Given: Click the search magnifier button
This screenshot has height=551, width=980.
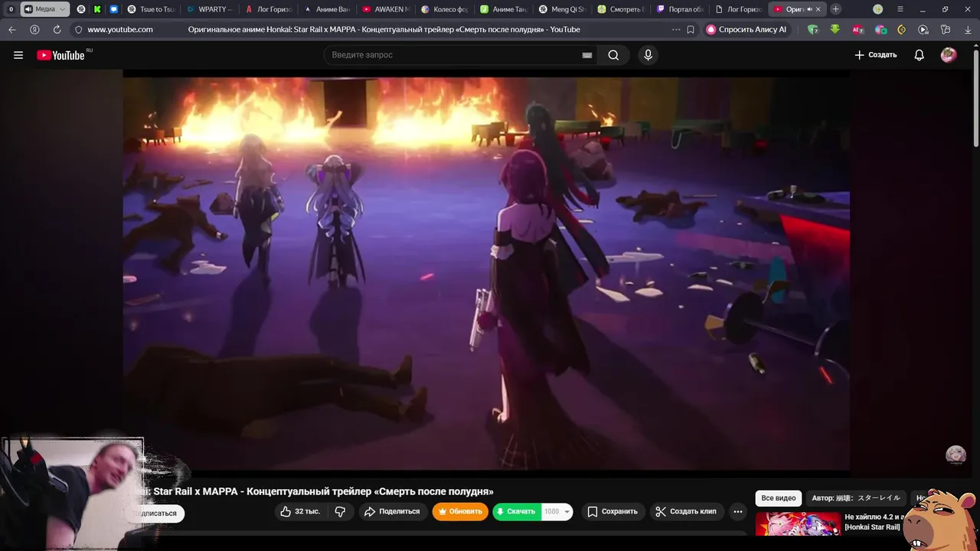Looking at the screenshot, I should pyautogui.click(x=613, y=55).
